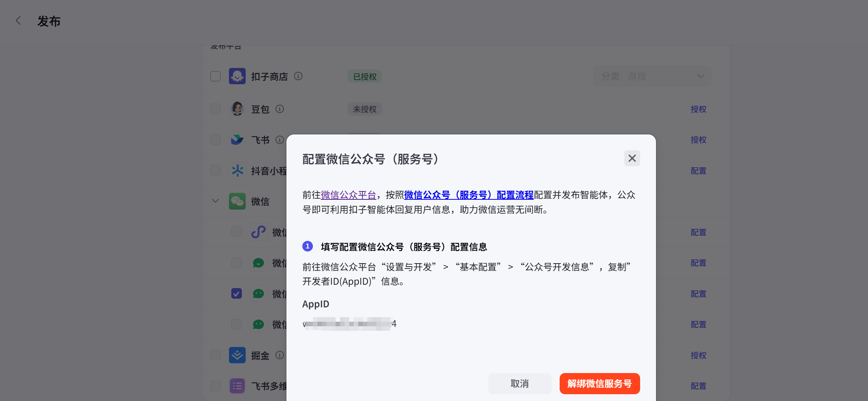This screenshot has width=868, height=401.
Task: Tick the 抖音小程序 checkbox
Action: coord(215,171)
